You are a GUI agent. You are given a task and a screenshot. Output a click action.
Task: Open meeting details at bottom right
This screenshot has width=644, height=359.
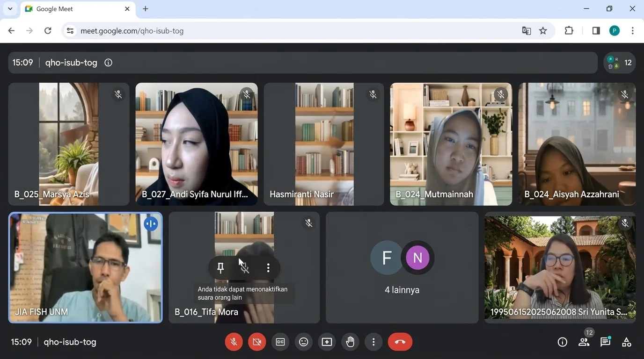pos(563,342)
